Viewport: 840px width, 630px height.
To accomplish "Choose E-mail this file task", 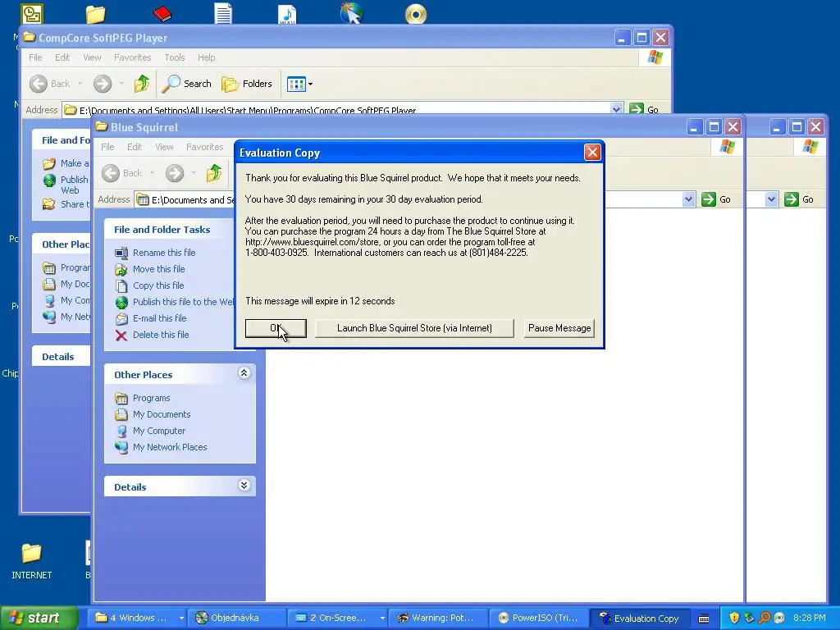I will tap(160, 318).
